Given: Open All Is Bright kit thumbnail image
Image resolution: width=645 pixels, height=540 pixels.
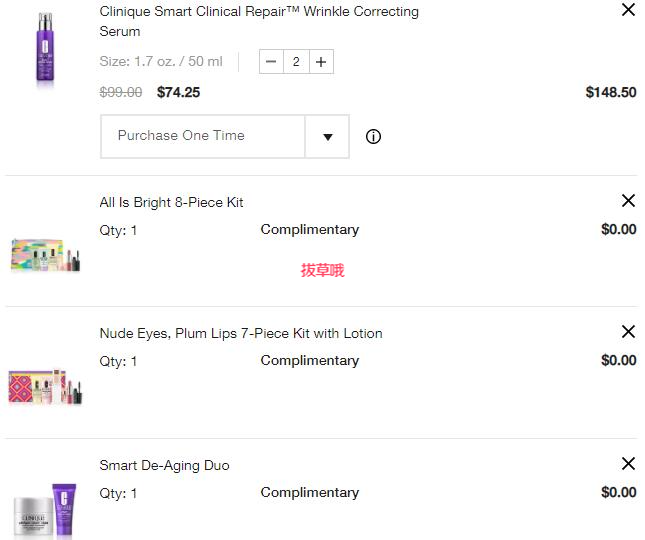Looking at the screenshot, I should pyautogui.click(x=45, y=255).
